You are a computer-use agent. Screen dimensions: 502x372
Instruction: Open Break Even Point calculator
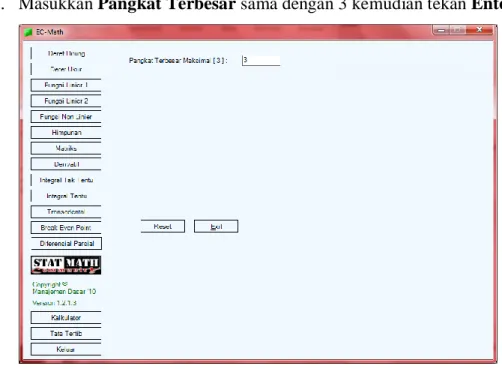pos(66,227)
